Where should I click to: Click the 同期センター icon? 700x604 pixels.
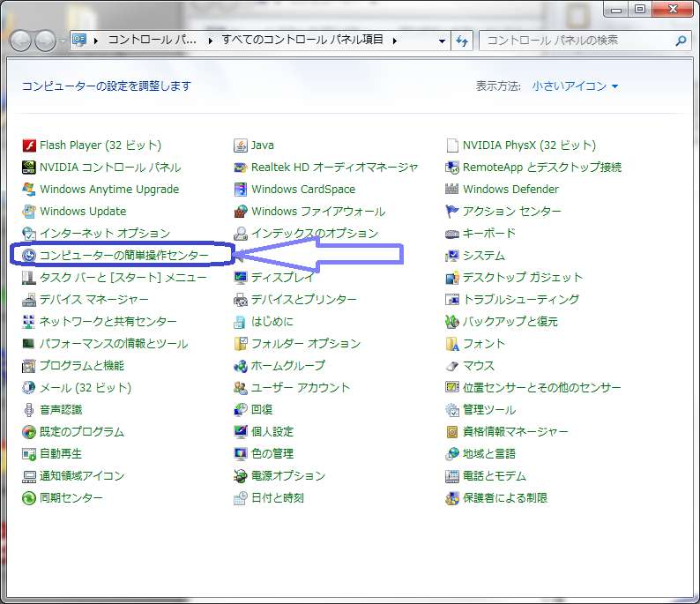[x=29, y=498]
